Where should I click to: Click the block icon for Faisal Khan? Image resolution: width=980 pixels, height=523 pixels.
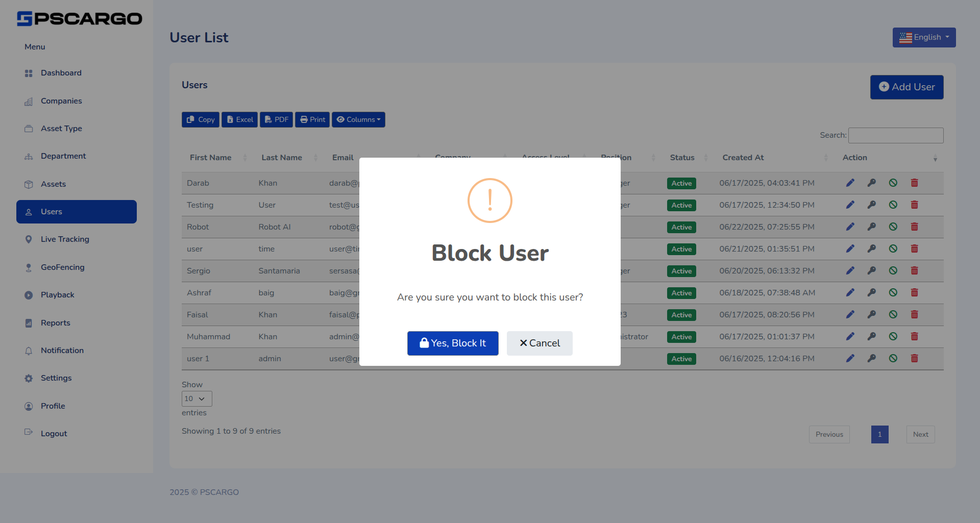click(x=893, y=314)
